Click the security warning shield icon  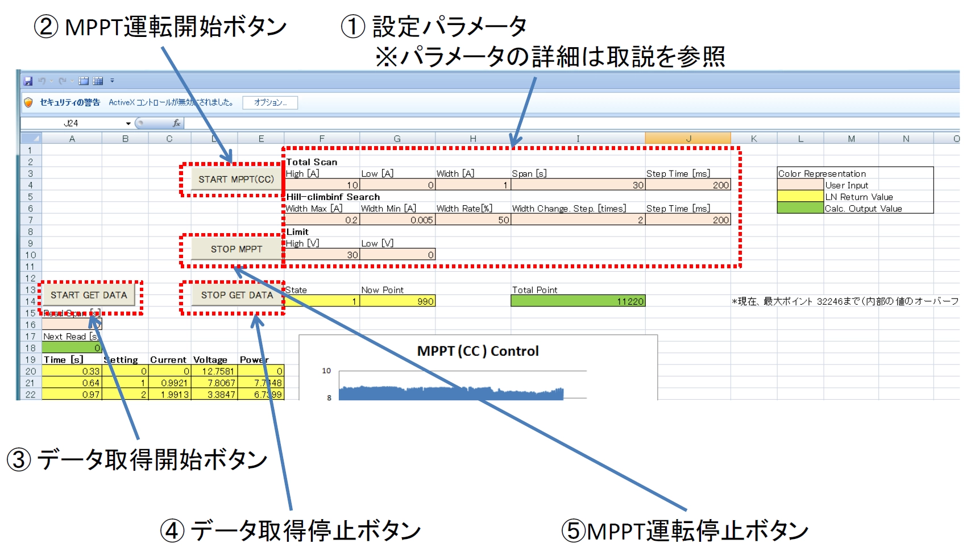point(28,102)
